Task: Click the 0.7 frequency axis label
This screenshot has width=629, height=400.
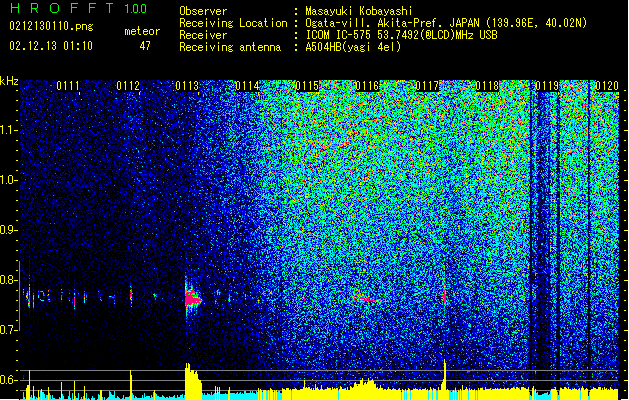Action: [9, 330]
